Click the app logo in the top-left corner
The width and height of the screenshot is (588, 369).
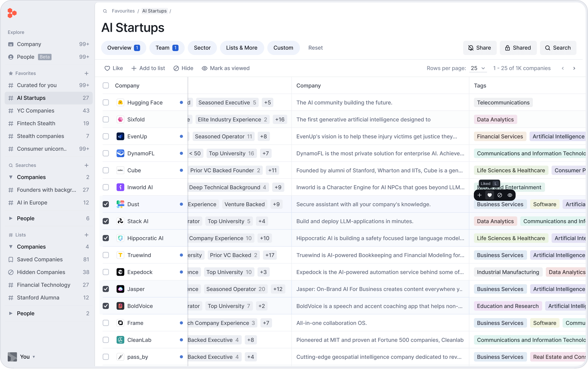[x=12, y=13]
